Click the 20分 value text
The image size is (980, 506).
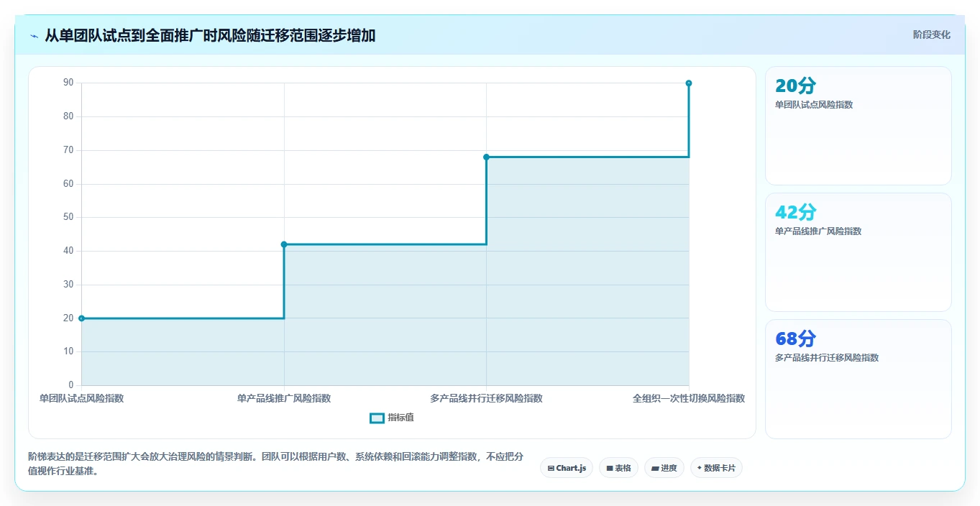point(795,86)
